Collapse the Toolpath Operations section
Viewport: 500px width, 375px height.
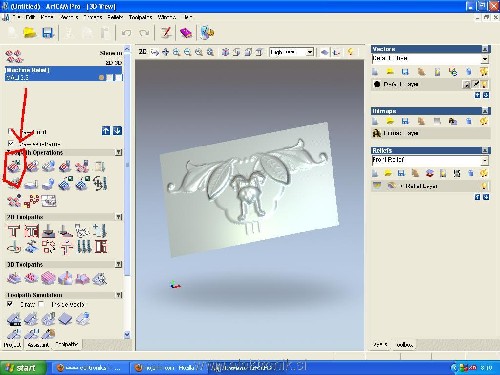(x=119, y=152)
